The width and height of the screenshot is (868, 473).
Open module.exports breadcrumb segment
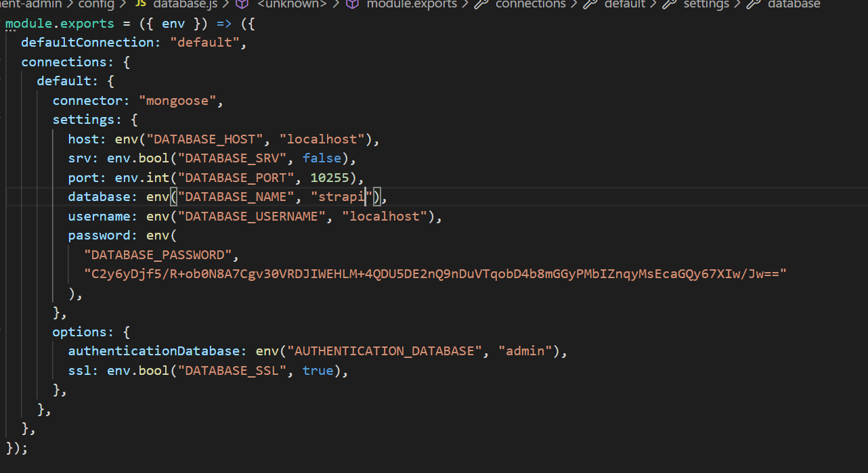click(412, 4)
